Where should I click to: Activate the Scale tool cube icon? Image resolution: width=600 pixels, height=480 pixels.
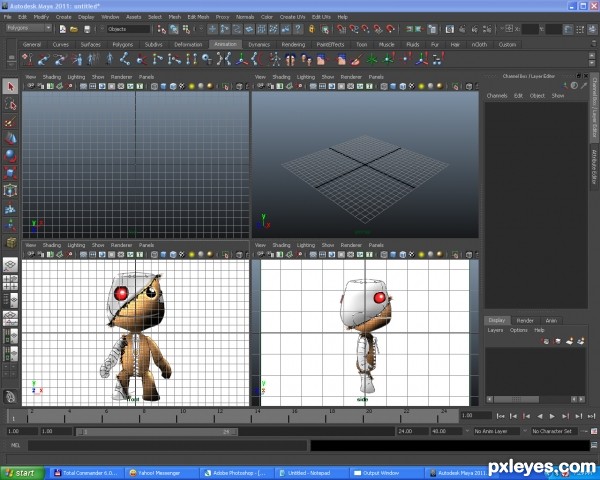(x=11, y=173)
